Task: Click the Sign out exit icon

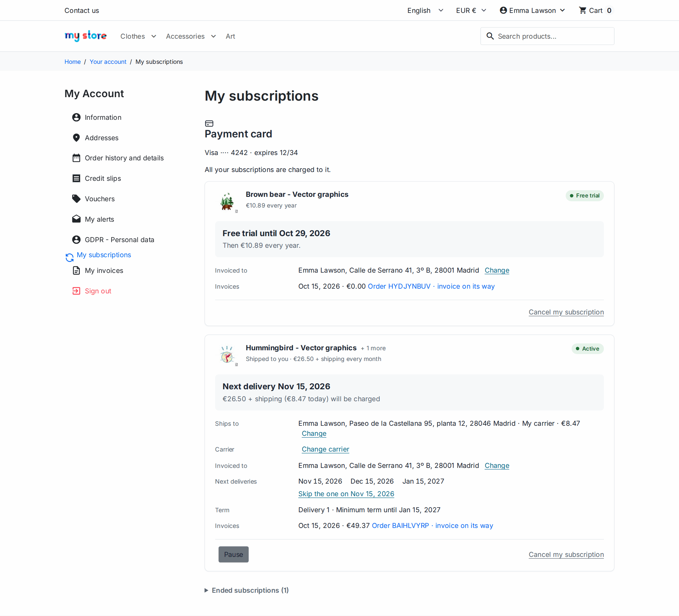Action: coord(76,291)
